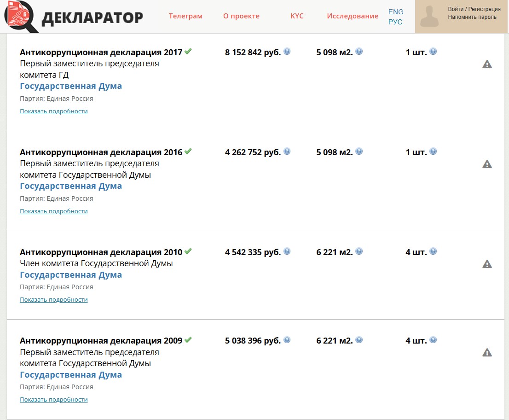The width and height of the screenshot is (509, 420).
Task: Open the Телеграм menu item
Action: click(x=185, y=16)
